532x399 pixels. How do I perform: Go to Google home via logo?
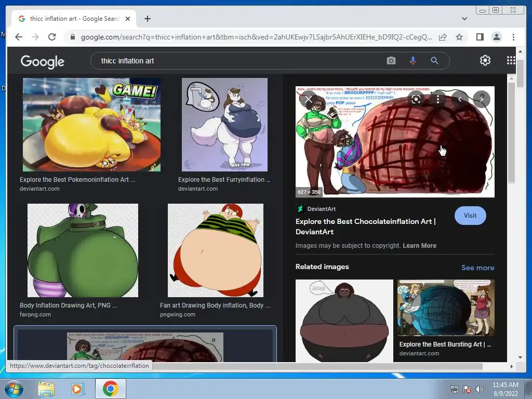[x=43, y=61]
